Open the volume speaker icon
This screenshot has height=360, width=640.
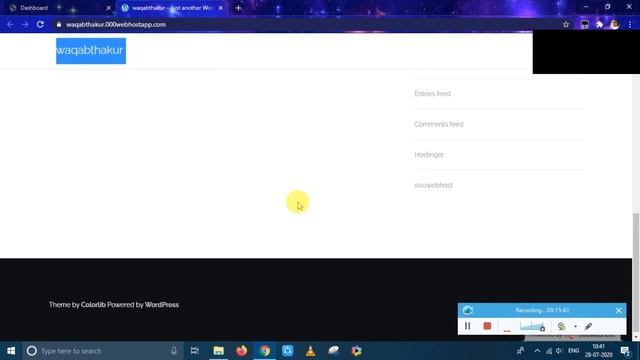coord(559,351)
